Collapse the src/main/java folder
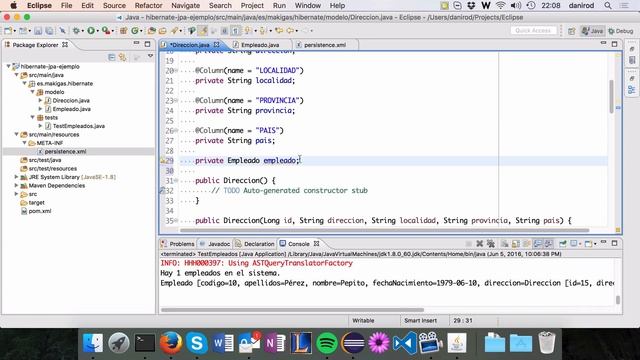 pos(17,75)
